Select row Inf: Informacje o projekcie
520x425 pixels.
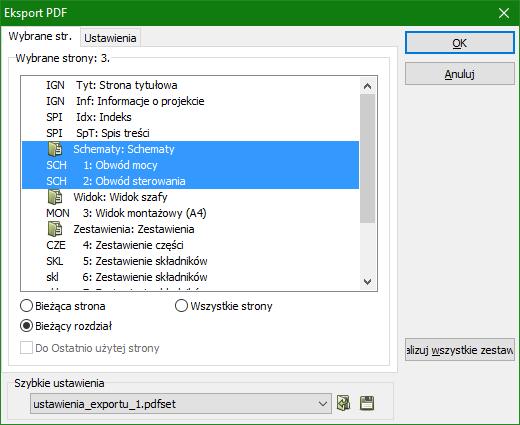click(190, 101)
